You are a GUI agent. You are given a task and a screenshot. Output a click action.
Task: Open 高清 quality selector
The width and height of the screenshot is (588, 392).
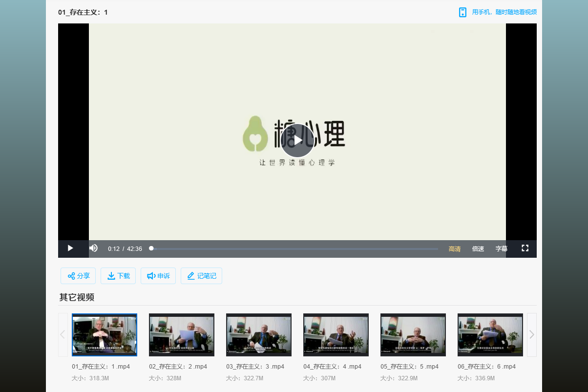point(455,249)
